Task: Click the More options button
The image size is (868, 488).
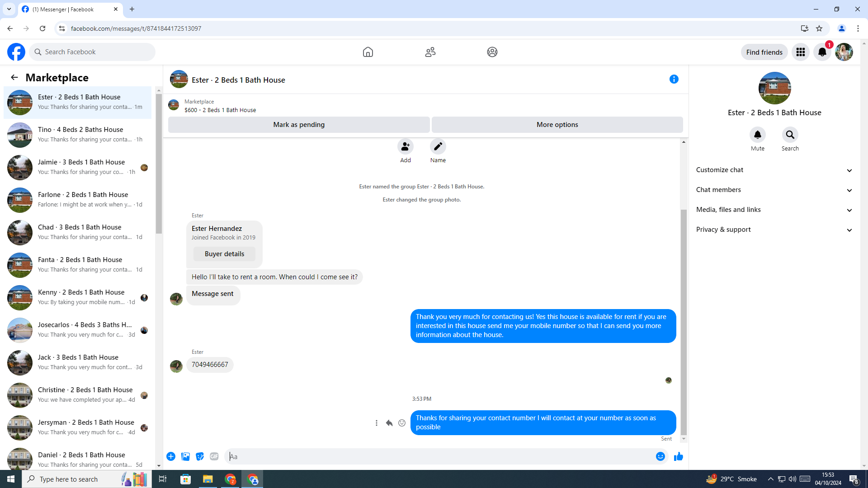Action: (x=557, y=125)
